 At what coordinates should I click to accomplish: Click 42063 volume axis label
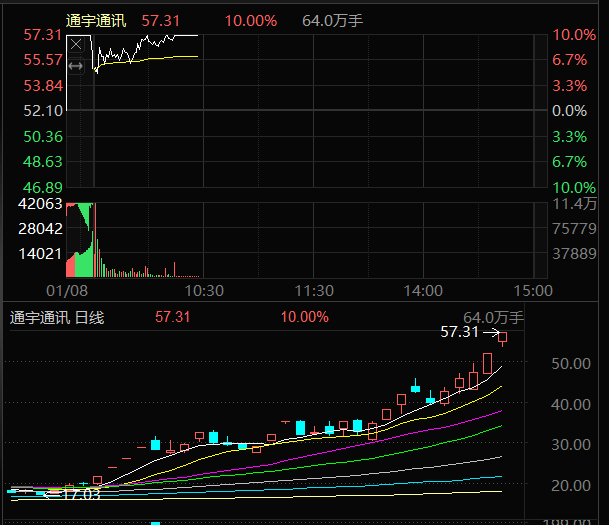pos(40,203)
